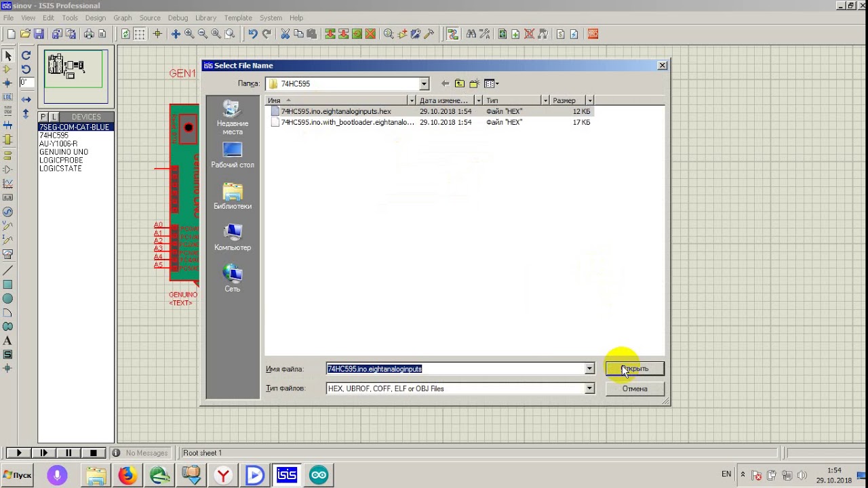The width and height of the screenshot is (868, 488).
Task: Toggle the wire autorouter icon
Action: point(452,34)
